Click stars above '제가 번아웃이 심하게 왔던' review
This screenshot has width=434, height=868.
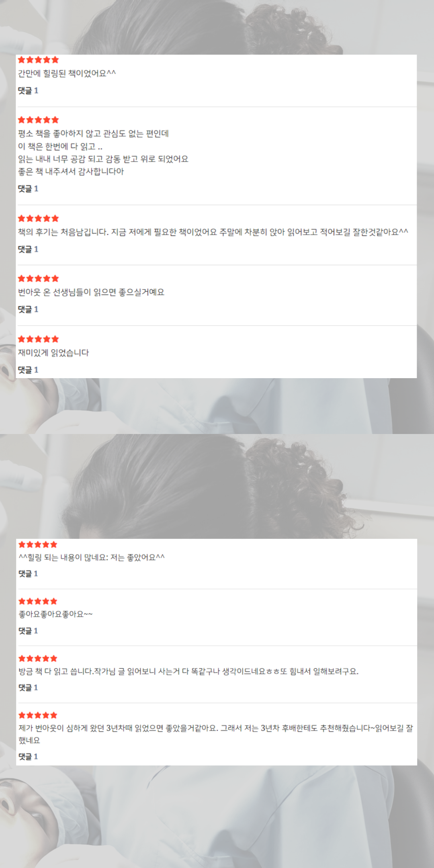point(38,715)
